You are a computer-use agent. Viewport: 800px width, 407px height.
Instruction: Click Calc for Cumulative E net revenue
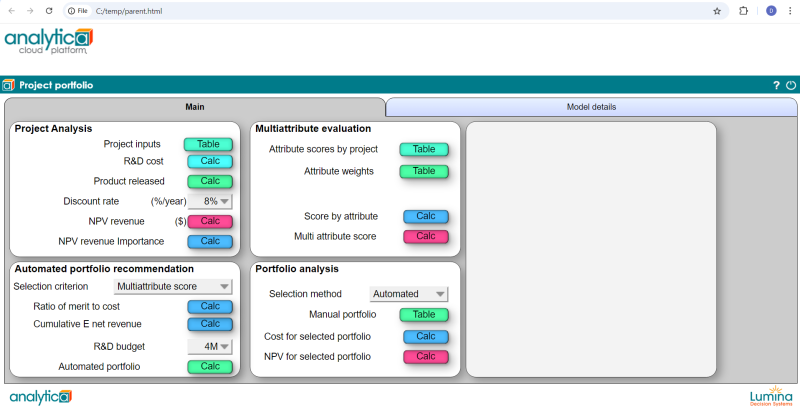[x=210, y=324]
